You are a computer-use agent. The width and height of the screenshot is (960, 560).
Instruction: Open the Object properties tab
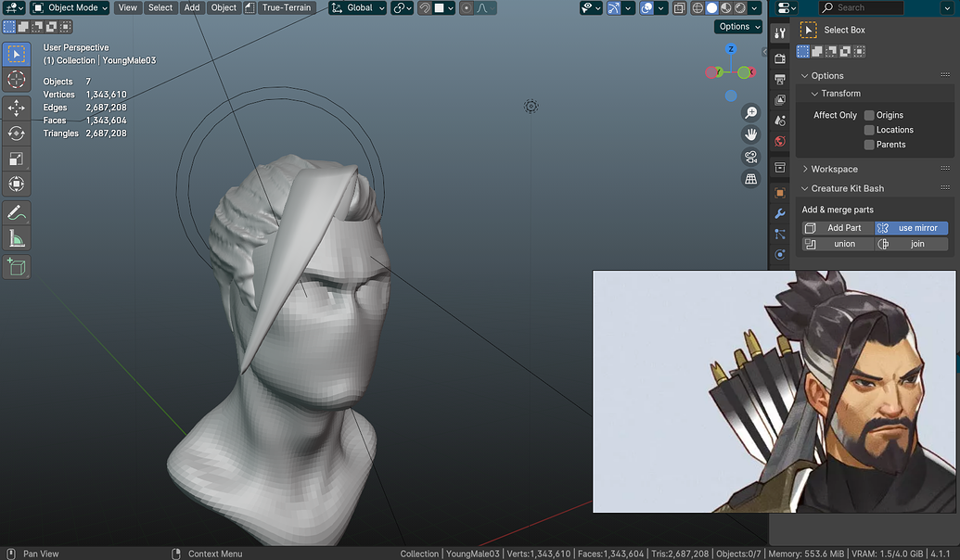779,193
